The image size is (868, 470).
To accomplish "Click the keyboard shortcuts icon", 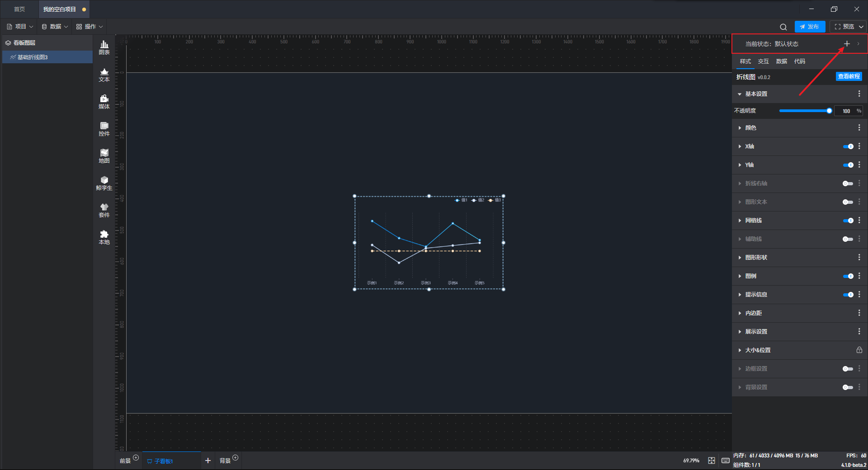I will click(725, 461).
